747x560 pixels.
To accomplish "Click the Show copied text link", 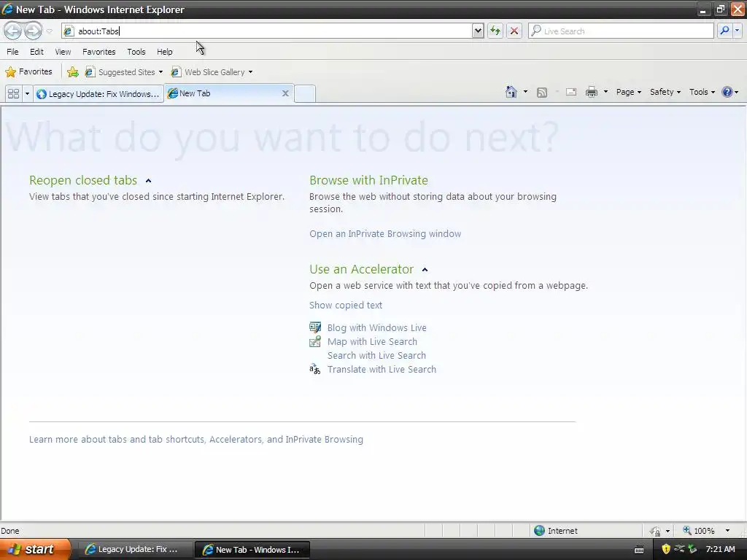I will (345, 306).
